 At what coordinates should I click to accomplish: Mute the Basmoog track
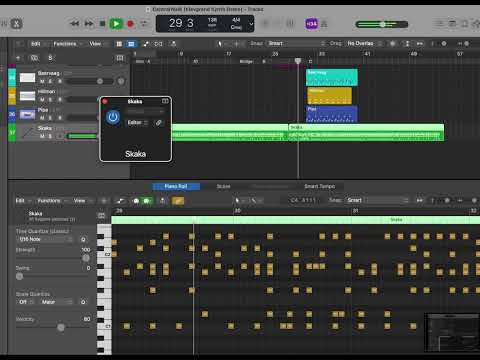coord(42,81)
